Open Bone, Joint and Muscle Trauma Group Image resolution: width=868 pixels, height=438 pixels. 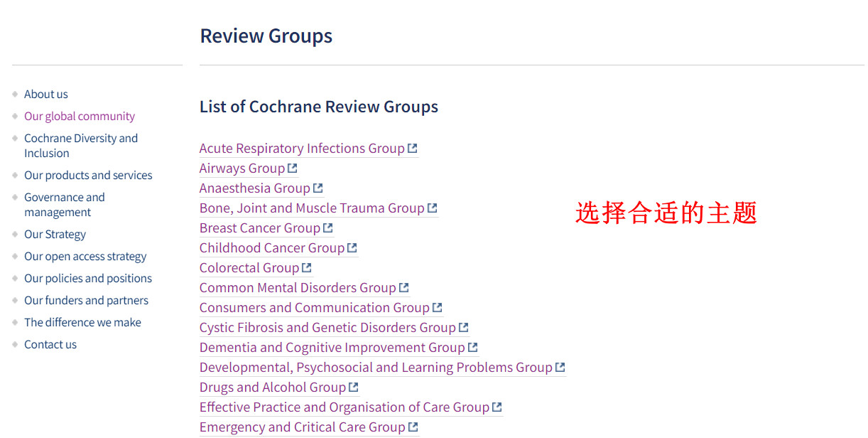tap(312, 208)
